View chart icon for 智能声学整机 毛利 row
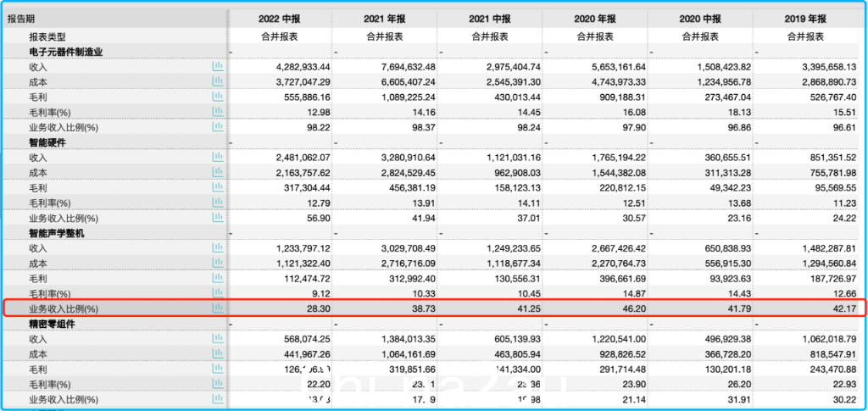Screen dimensions: 868x411 pos(218,278)
